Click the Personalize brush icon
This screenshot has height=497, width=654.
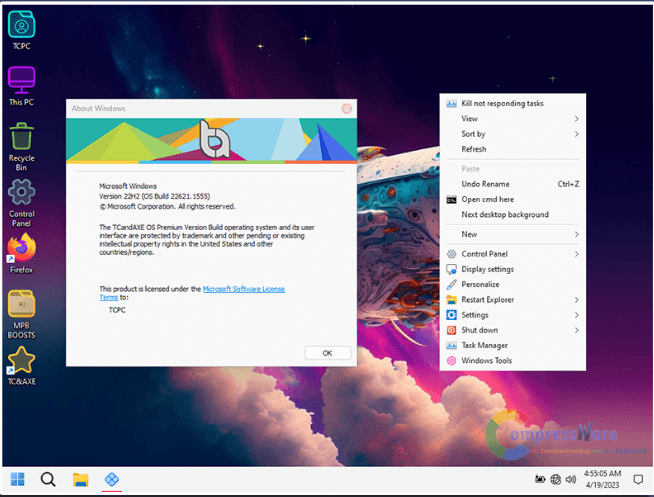click(x=451, y=284)
